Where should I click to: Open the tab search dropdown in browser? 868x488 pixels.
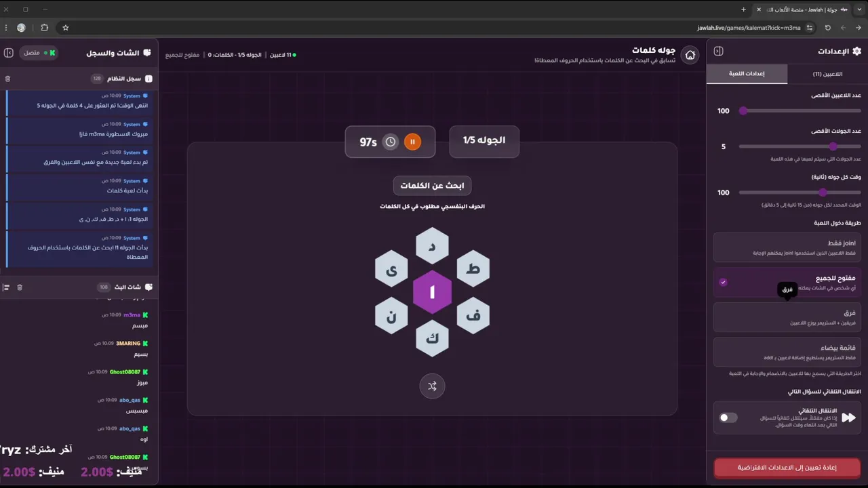tap(860, 9)
